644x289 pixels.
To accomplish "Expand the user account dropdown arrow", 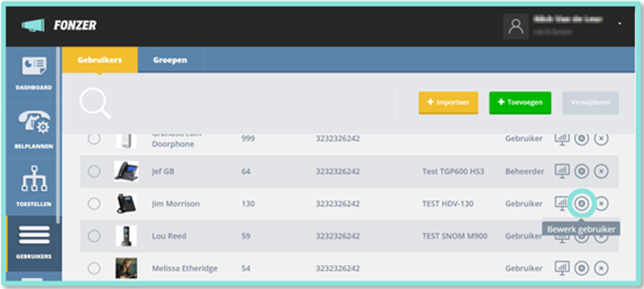I will (620, 24).
